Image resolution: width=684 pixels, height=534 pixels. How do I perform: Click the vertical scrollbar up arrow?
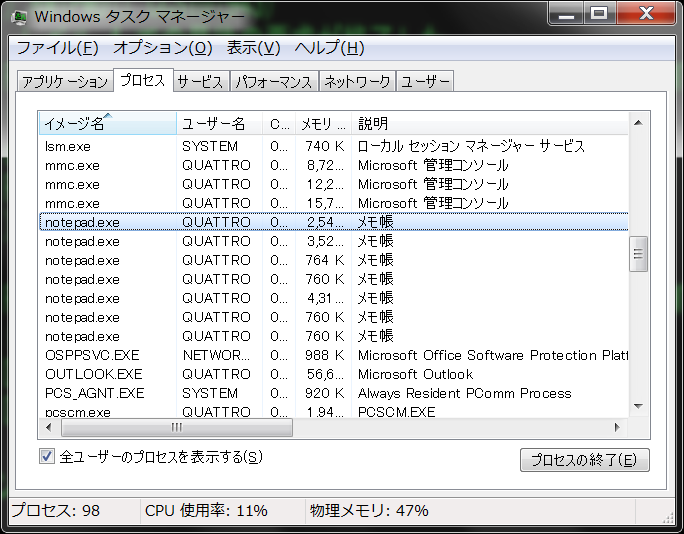pos(638,123)
